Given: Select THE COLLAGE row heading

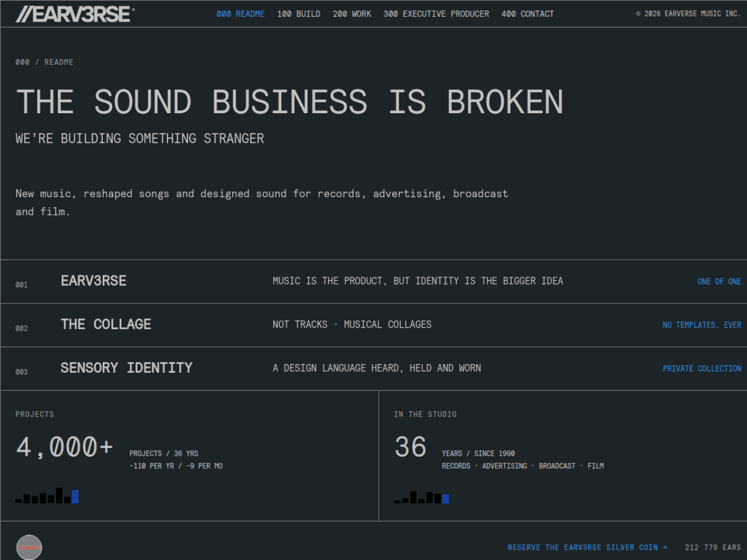Looking at the screenshot, I should point(106,324).
